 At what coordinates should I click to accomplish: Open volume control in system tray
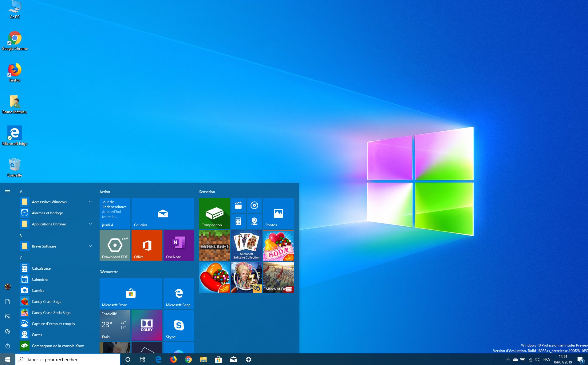[537, 359]
